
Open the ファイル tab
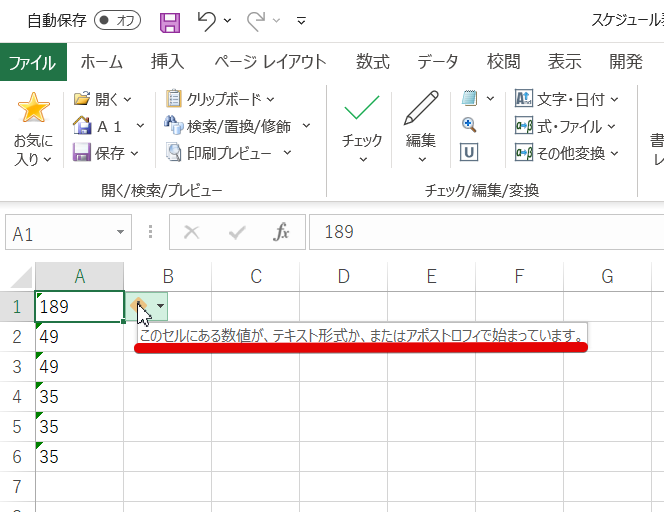[33, 62]
